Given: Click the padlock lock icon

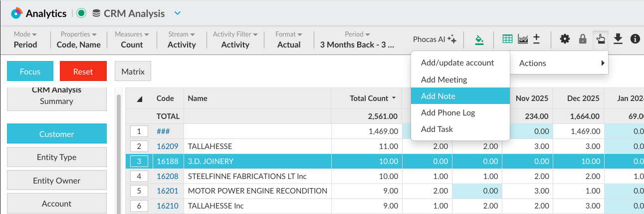Looking at the screenshot, I should tap(582, 39).
